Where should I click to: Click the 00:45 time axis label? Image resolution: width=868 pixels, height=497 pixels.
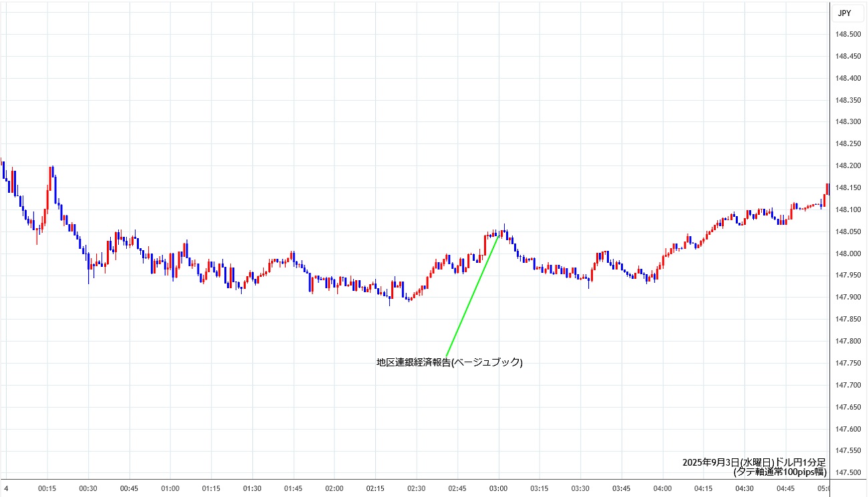[129, 489]
